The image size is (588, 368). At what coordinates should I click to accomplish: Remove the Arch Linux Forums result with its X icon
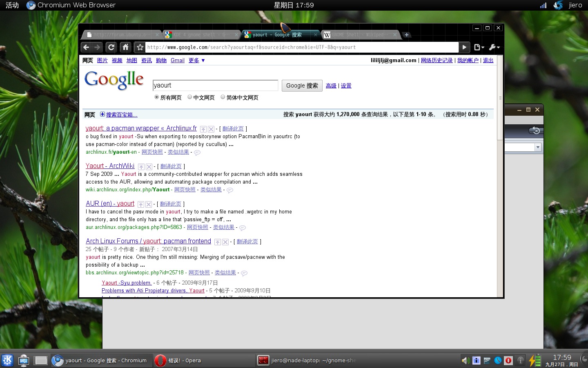pyautogui.click(x=225, y=242)
